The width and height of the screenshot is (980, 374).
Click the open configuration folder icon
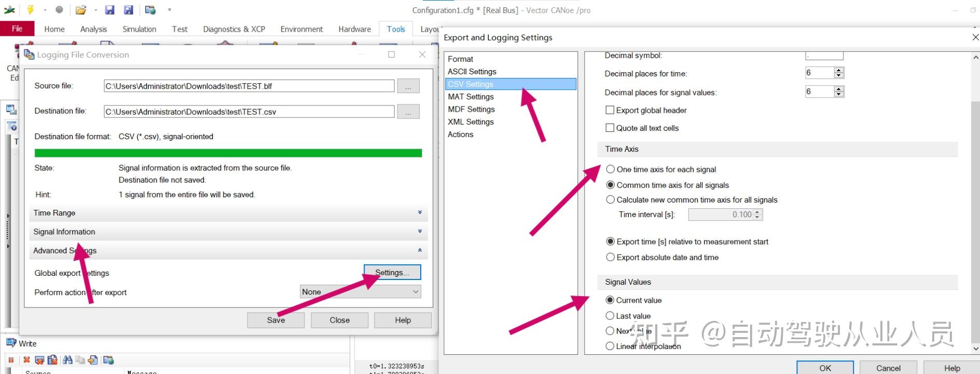coord(80,10)
